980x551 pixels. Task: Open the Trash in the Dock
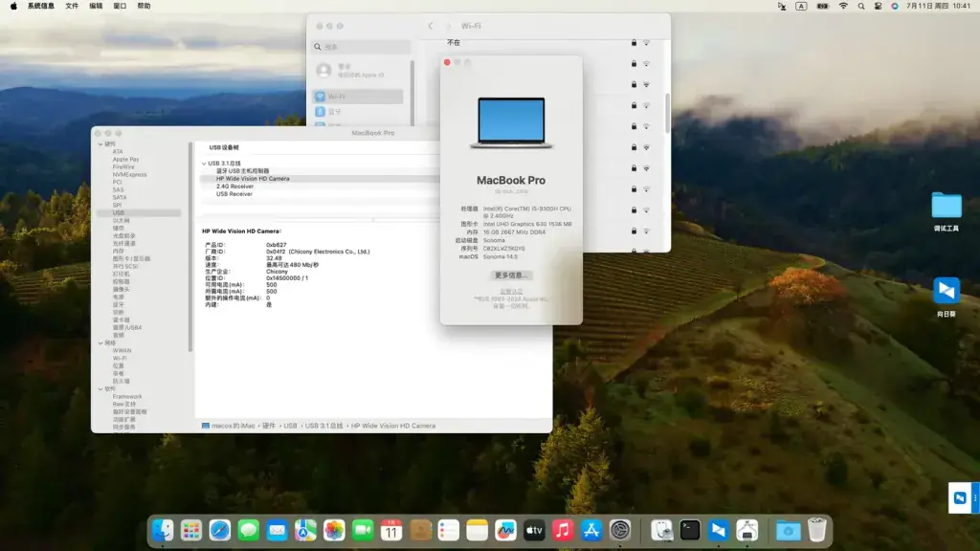[817, 530]
